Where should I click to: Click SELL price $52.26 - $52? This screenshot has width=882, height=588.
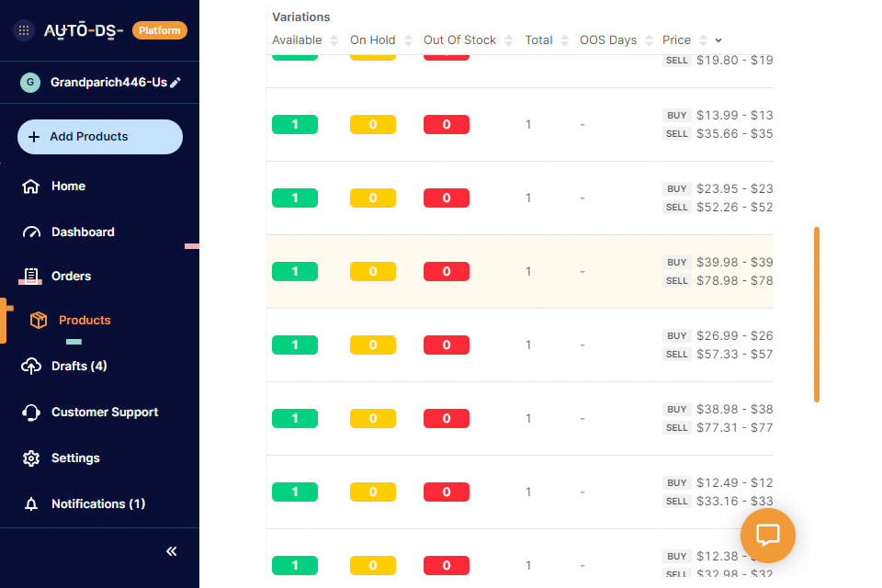tap(735, 208)
